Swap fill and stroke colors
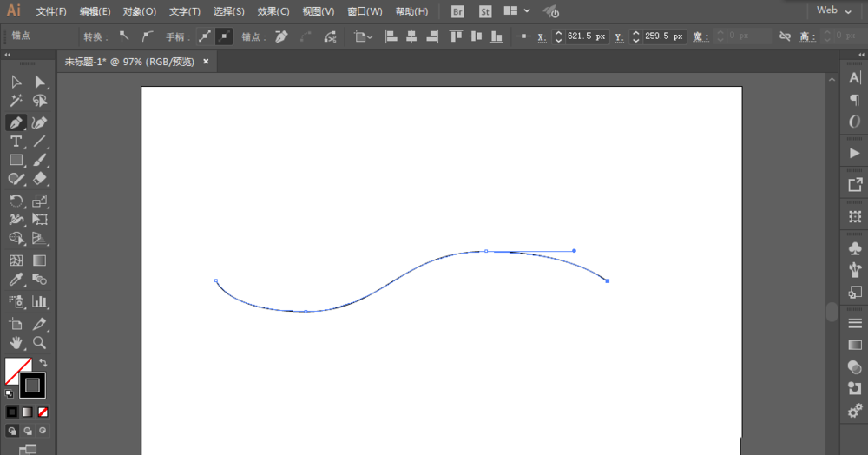Viewport: 868px width, 455px height. point(43,362)
